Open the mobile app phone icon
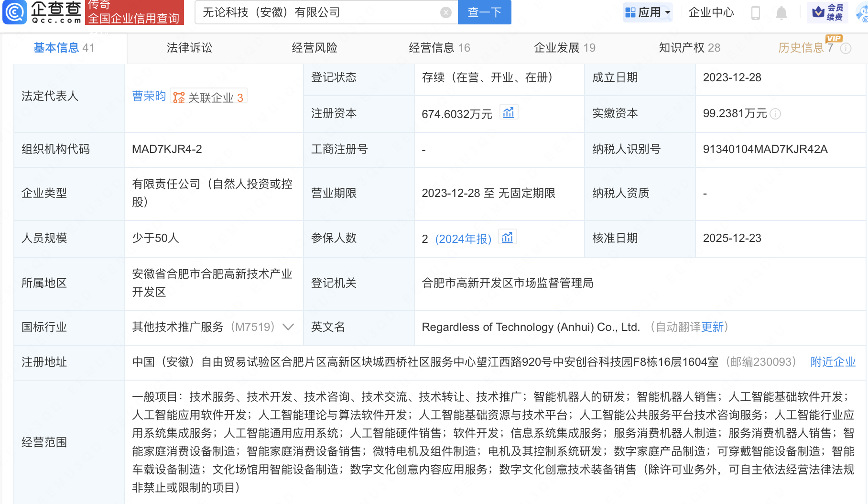The image size is (868, 504). click(755, 12)
